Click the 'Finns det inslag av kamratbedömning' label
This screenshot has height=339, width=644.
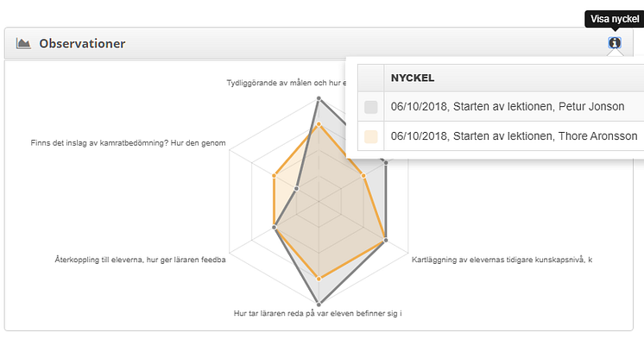[x=128, y=143]
